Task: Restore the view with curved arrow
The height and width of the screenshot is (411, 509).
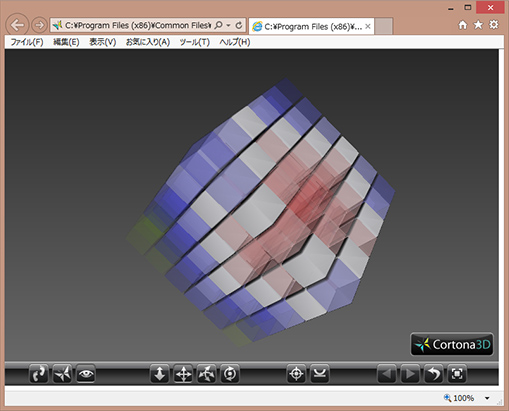Action: 433,374
